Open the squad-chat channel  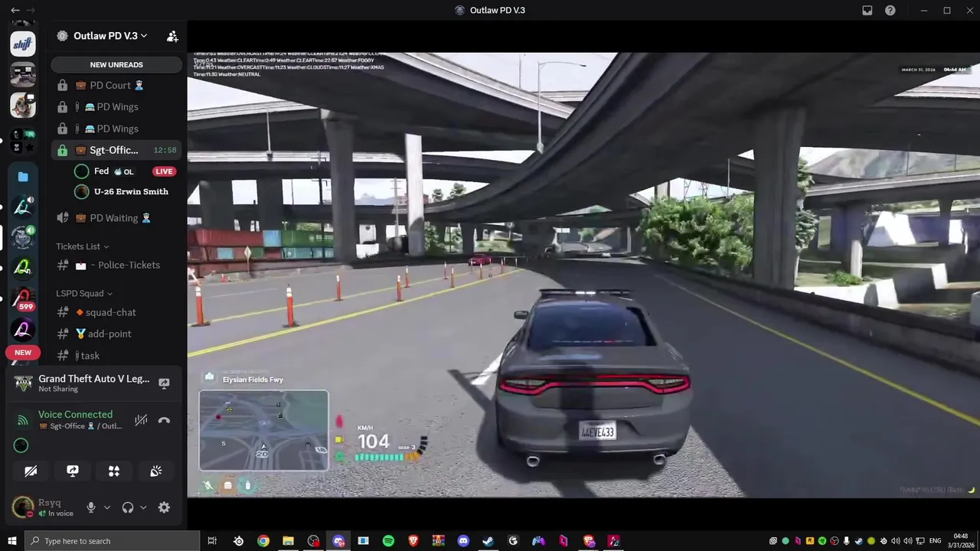coord(116,312)
